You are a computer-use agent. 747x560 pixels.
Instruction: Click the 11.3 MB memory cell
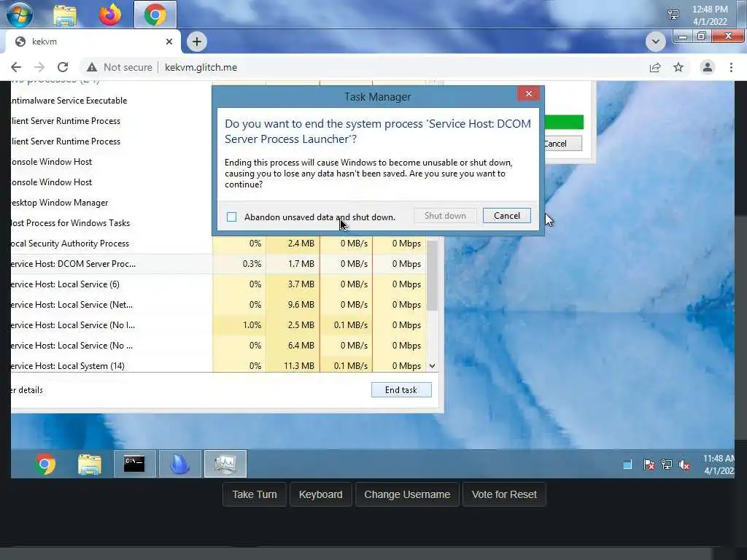click(293, 366)
